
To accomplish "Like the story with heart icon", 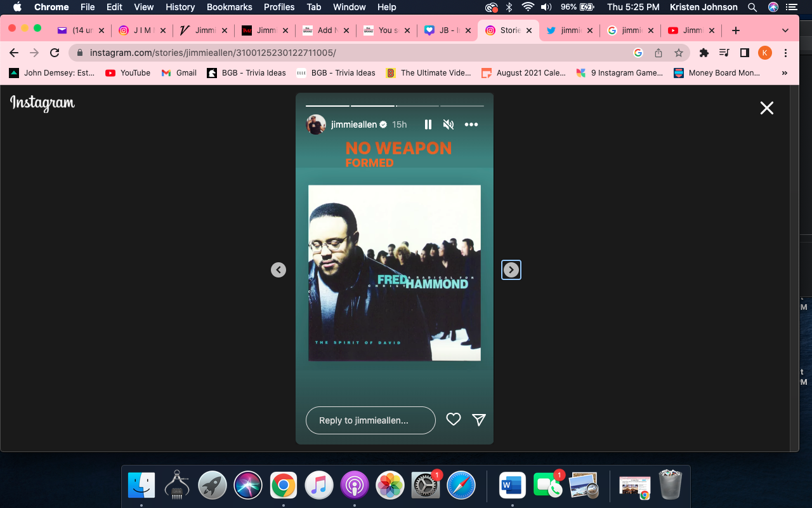I will click(454, 419).
